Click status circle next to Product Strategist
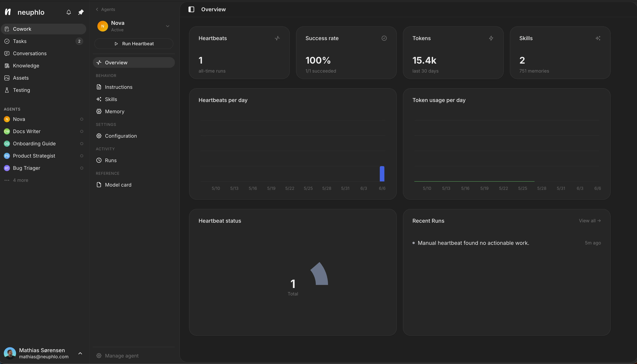Image resolution: width=637 pixels, height=364 pixels. pyautogui.click(x=82, y=156)
